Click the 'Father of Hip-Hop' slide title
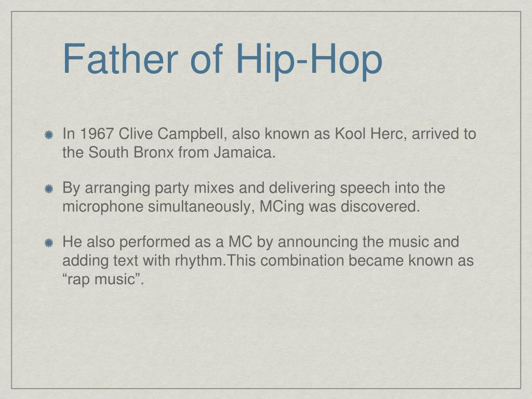The width and height of the screenshot is (532, 399). coord(222,59)
